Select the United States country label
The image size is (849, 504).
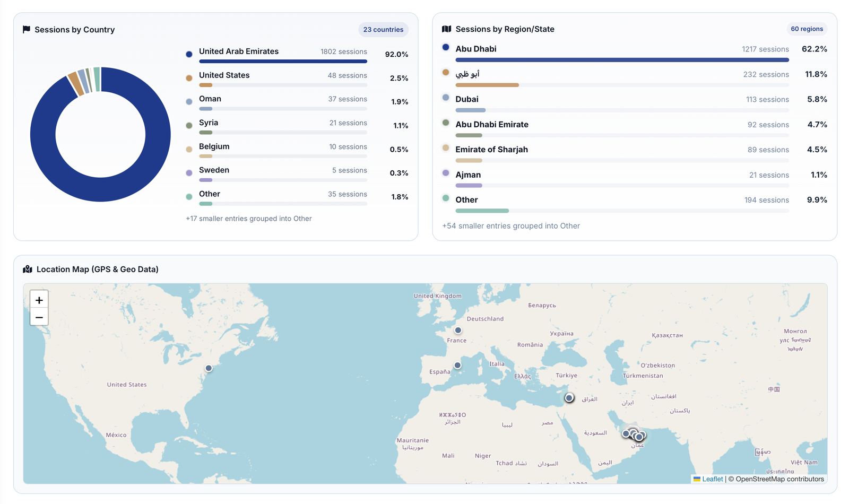point(224,75)
